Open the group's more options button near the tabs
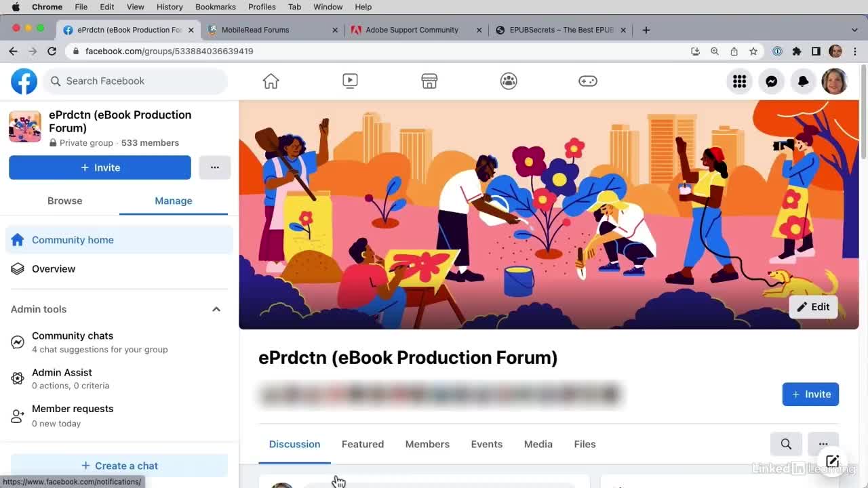Image resolution: width=868 pixels, height=488 pixels. [823, 445]
